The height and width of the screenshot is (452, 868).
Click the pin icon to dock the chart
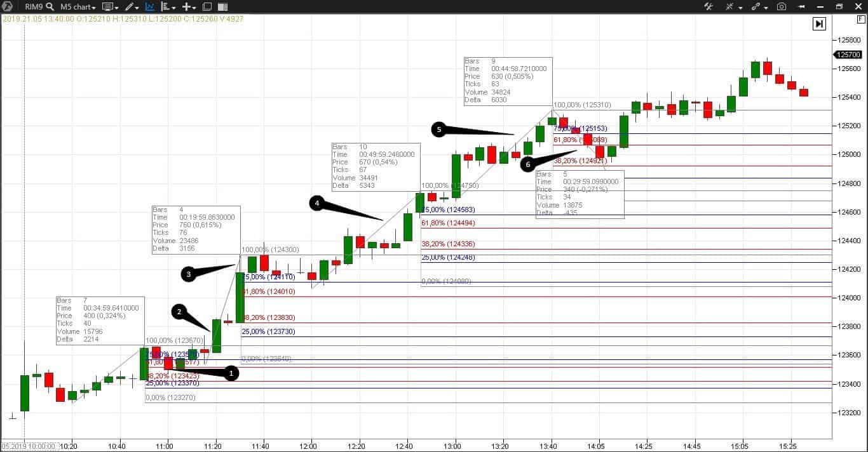pos(802,7)
